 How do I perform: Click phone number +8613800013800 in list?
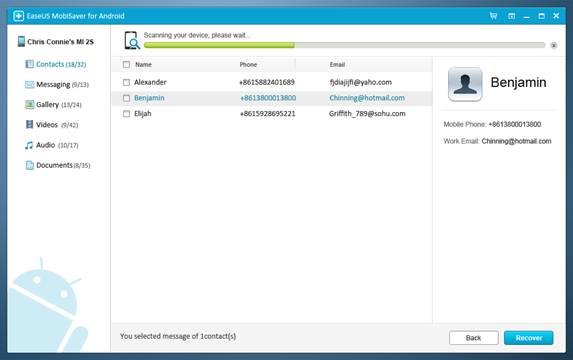(268, 98)
